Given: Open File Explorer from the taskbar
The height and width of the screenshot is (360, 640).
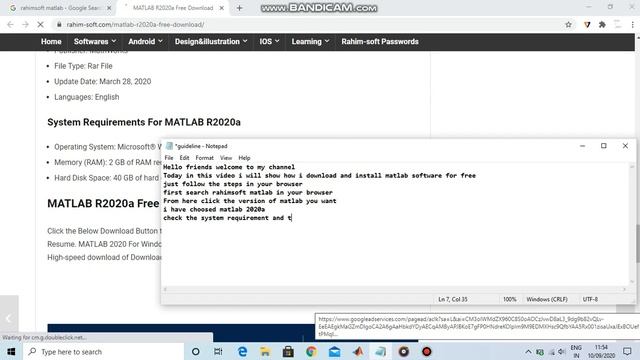Looking at the screenshot, I should 265,352.
